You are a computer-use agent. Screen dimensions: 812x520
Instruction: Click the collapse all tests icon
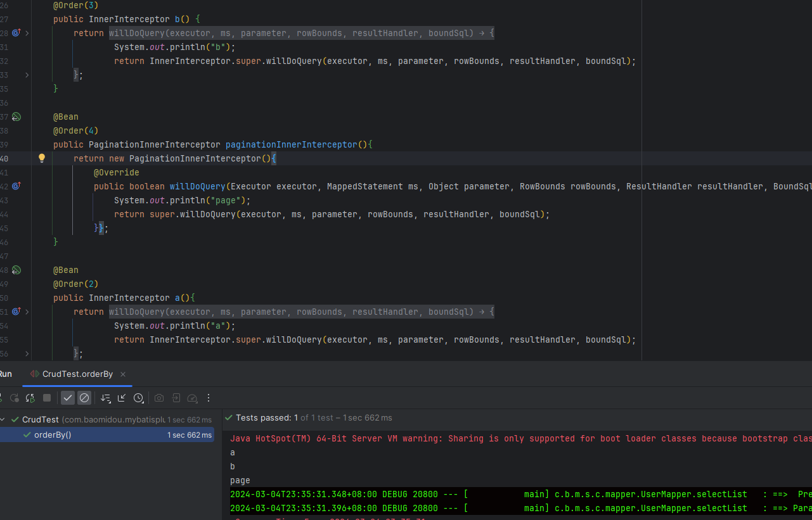(122, 398)
